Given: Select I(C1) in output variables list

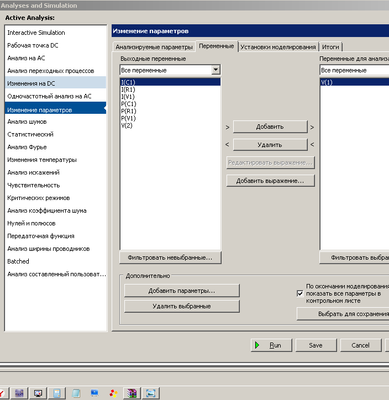Looking at the screenshot, I should tap(170, 82).
